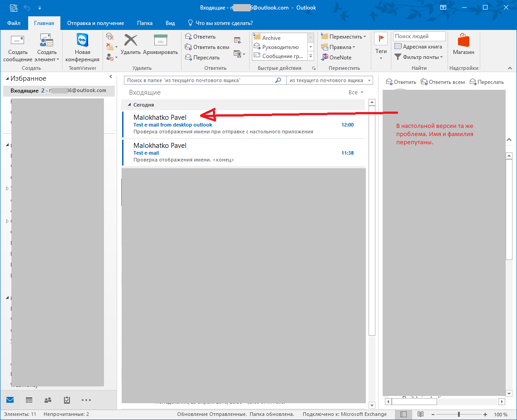Delete the selected message with X icon

point(131,44)
